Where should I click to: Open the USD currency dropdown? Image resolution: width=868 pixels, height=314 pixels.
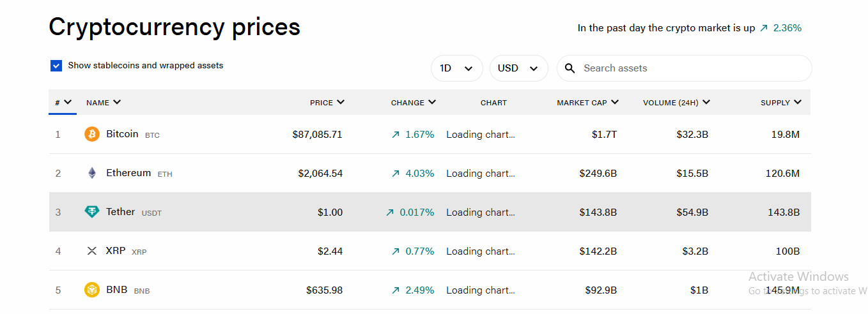[519, 68]
